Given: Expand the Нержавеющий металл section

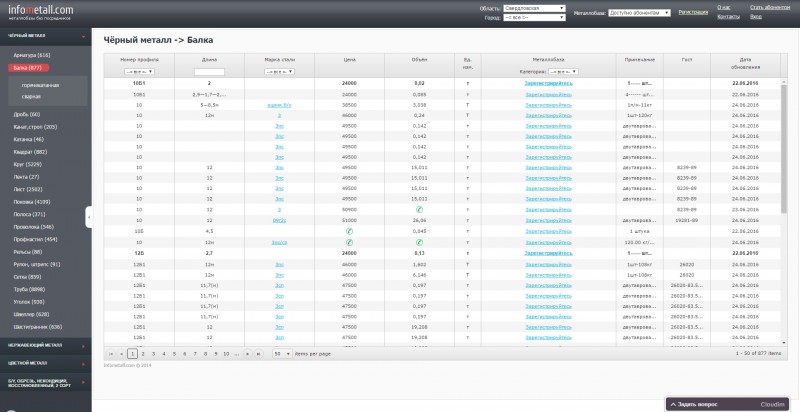Looking at the screenshot, I should [x=46, y=346].
